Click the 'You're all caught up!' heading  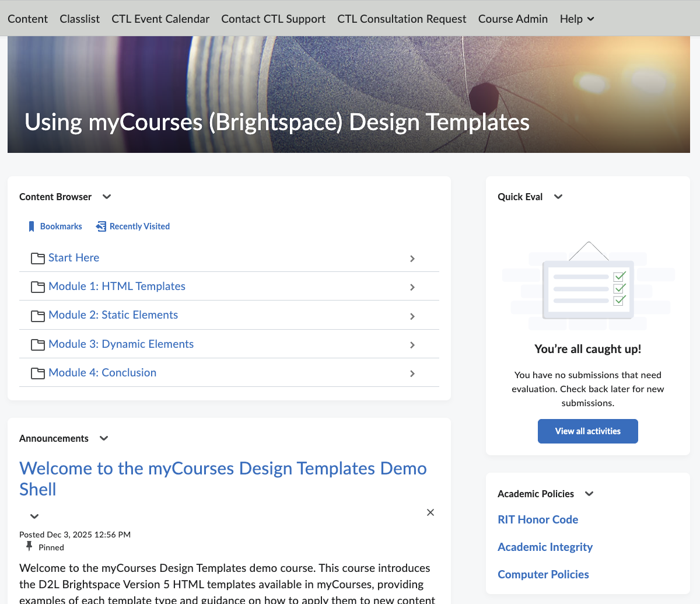coord(588,349)
